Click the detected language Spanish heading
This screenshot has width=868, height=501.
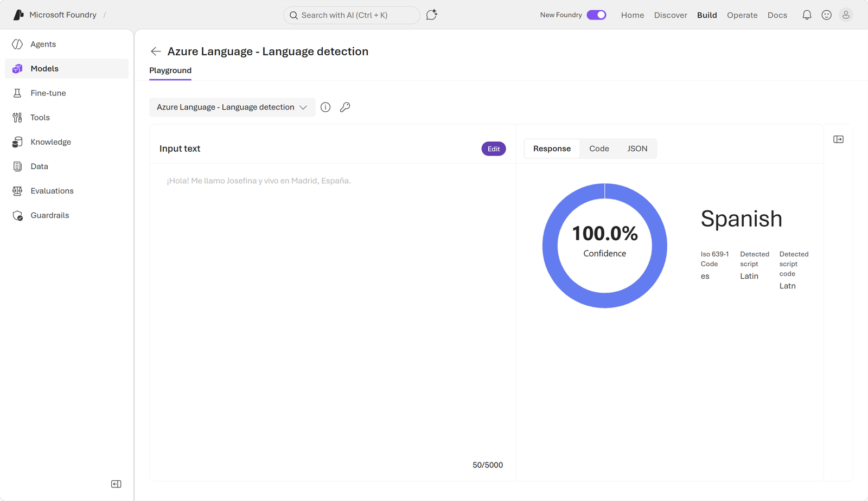coord(741,219)
